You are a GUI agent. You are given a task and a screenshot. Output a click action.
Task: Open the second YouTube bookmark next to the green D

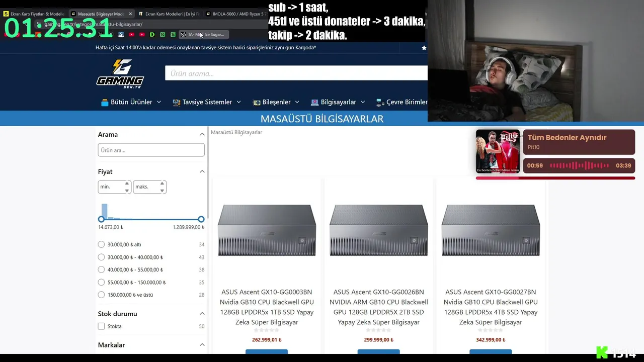coord(142,35)
